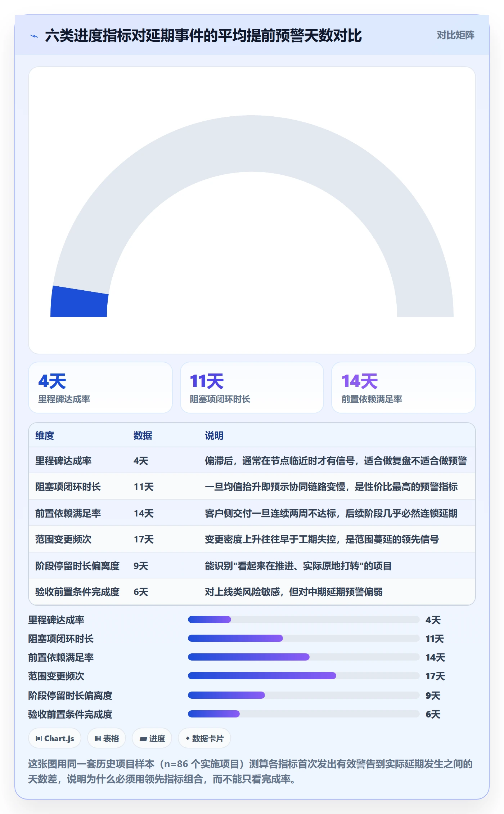The width and height of the screenshot is (504, 814).
Task: Click the description starting with 客户侧交付
Action: [331, 513]
